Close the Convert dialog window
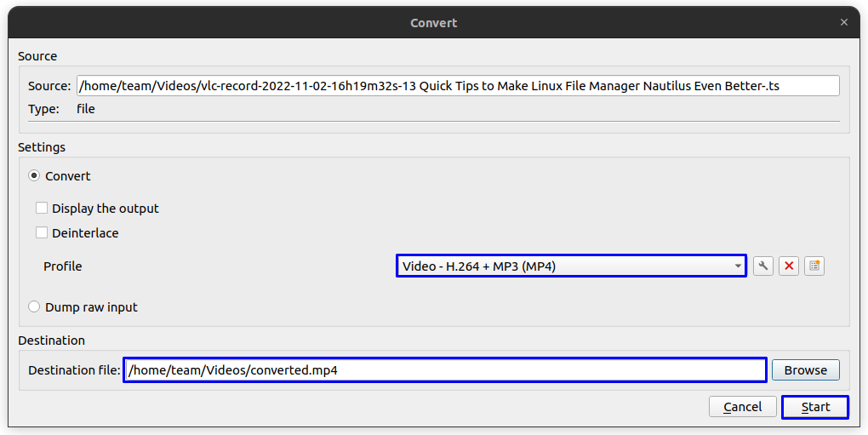The image size is (868, 435). 843,22
